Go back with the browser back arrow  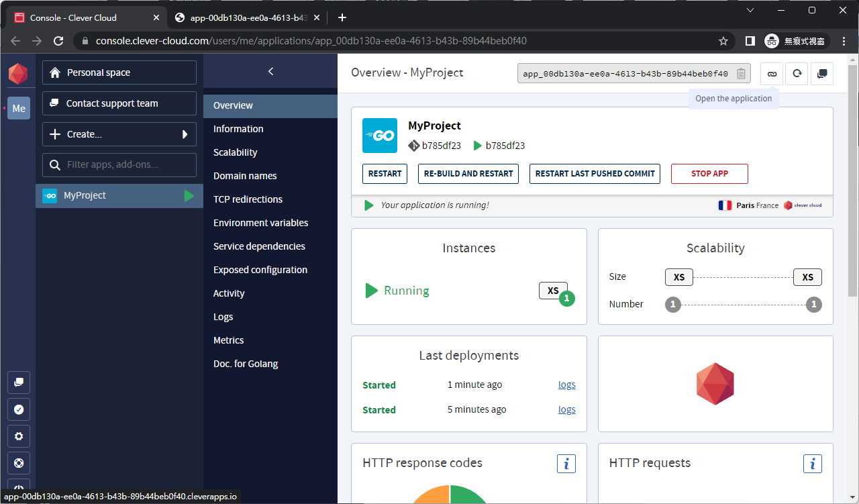click(x=15, y=41)
